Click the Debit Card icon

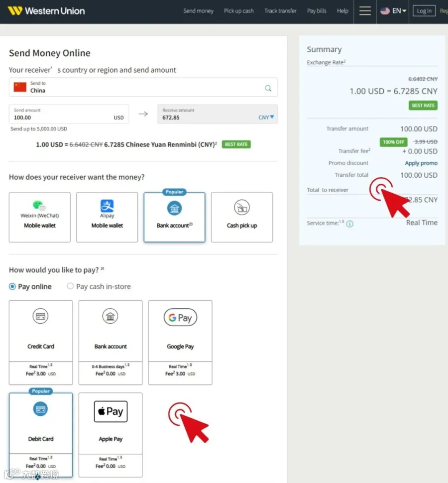point(40,409)
